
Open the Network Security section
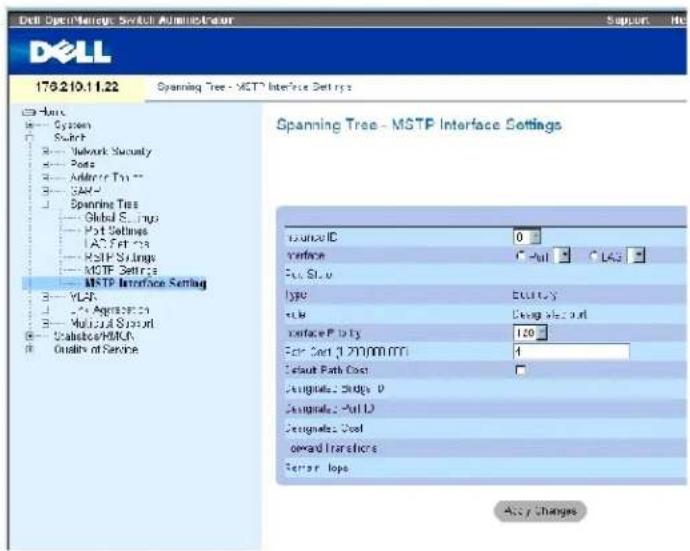111,151
